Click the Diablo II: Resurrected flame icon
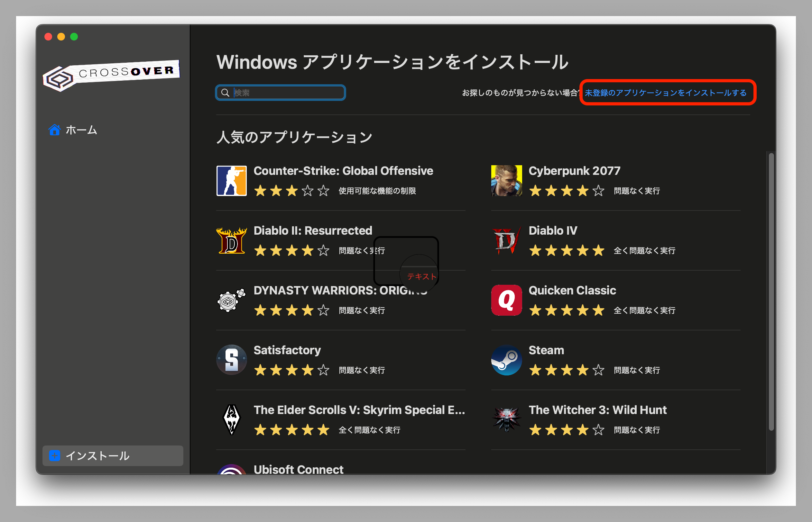Viewport: 812px width, 522px height. click(x=231, y=241)
